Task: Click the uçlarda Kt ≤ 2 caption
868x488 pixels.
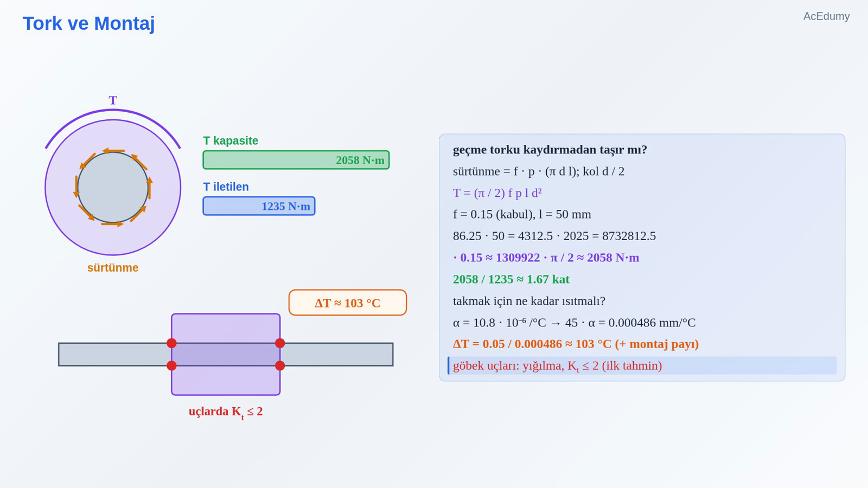Action: coord(226,412)
